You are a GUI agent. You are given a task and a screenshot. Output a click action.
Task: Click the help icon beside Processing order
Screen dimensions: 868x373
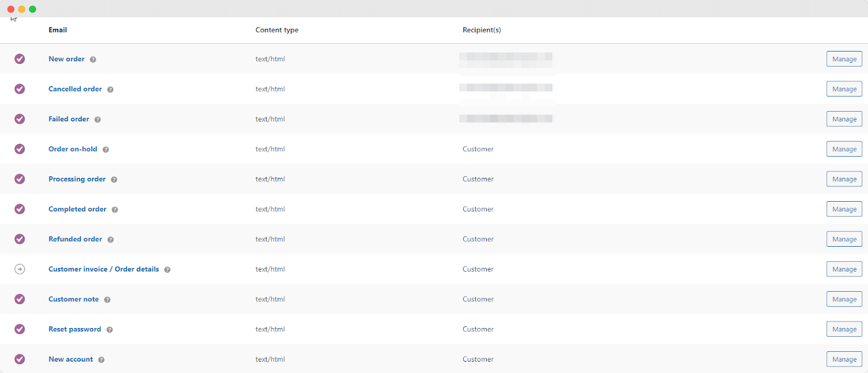(114, 179)
